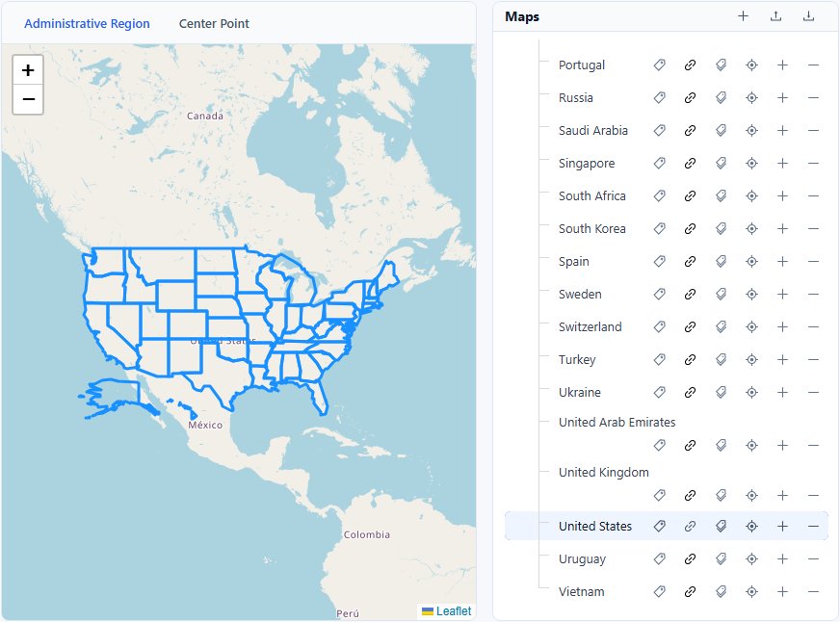Click the minus icon for Vietnam
The height and width of the screenshot is (622, 840).
coord(813,591)
